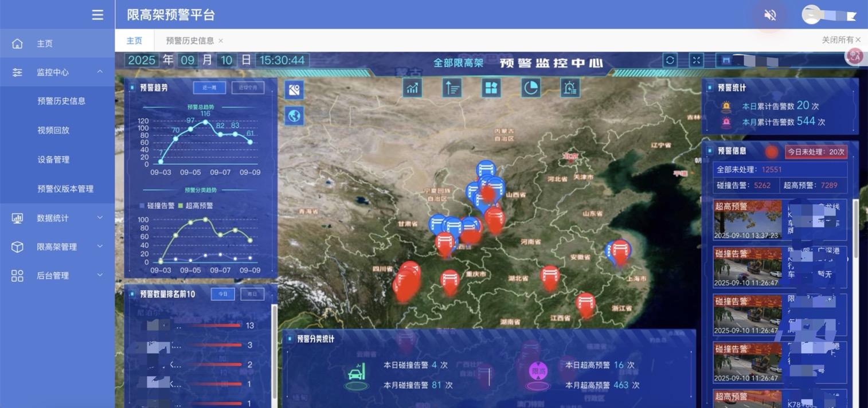
Task: Select 今日 in the ranking panel
Action: pyautogui.click(x=223, y=294)
